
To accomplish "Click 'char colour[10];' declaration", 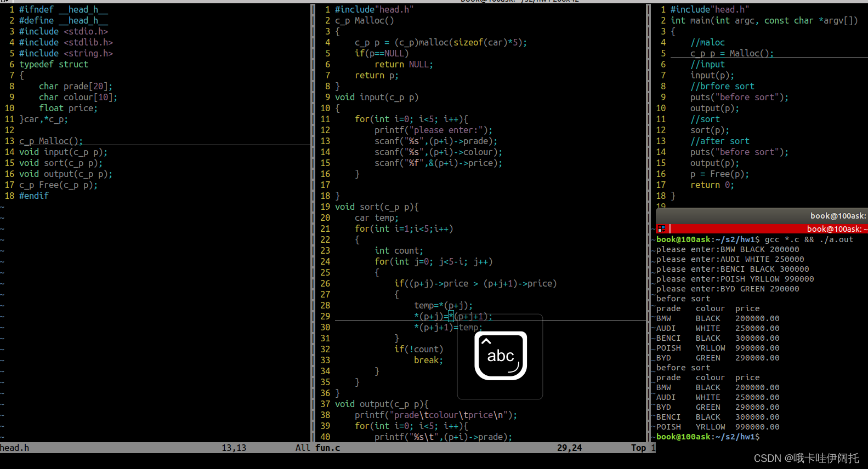I will tap(78, 97).
